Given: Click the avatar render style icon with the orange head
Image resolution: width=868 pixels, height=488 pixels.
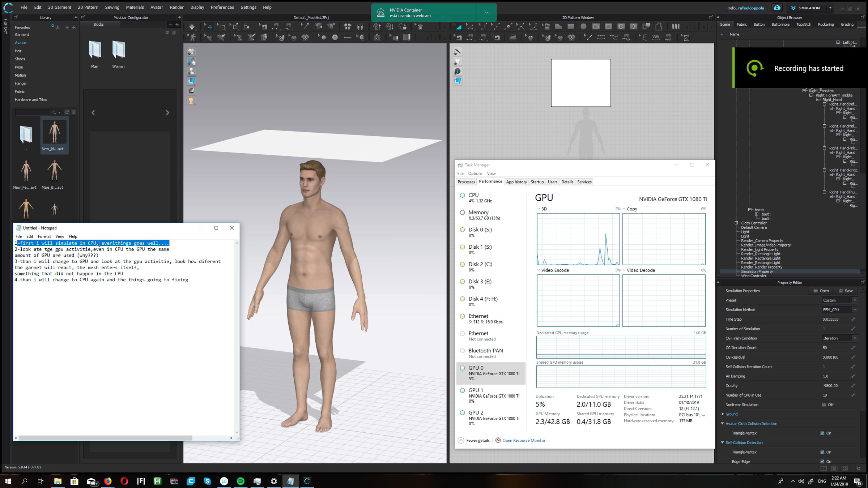Looking at the screenshot, I should tap(191, 100).
